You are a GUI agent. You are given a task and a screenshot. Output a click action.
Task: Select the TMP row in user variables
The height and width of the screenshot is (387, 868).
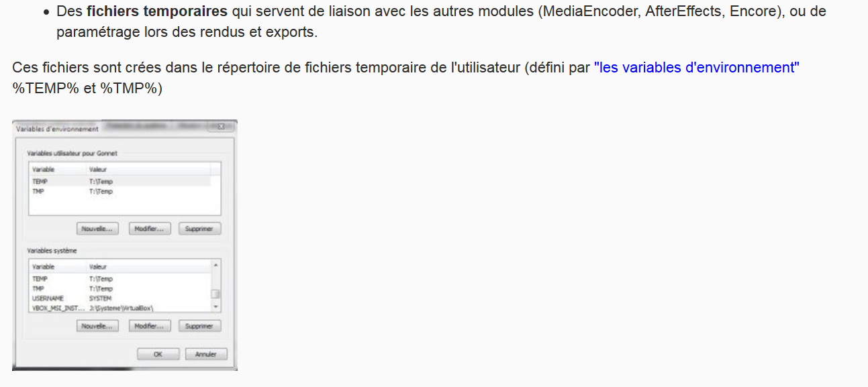click(120, 191)
